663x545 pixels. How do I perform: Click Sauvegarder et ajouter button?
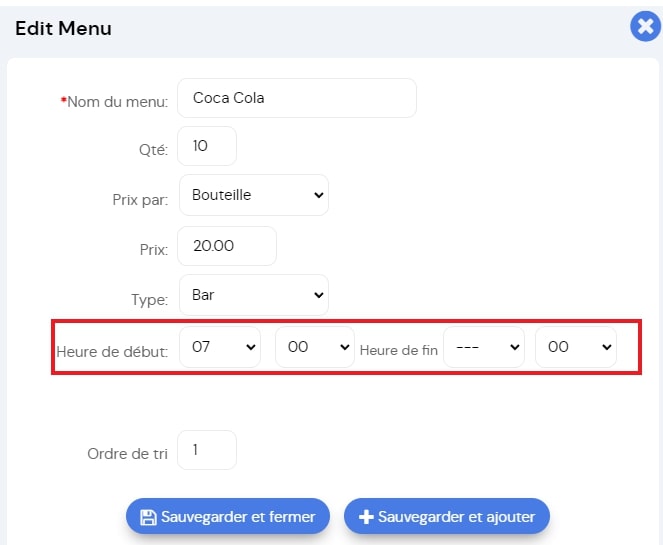coord(447,516)
